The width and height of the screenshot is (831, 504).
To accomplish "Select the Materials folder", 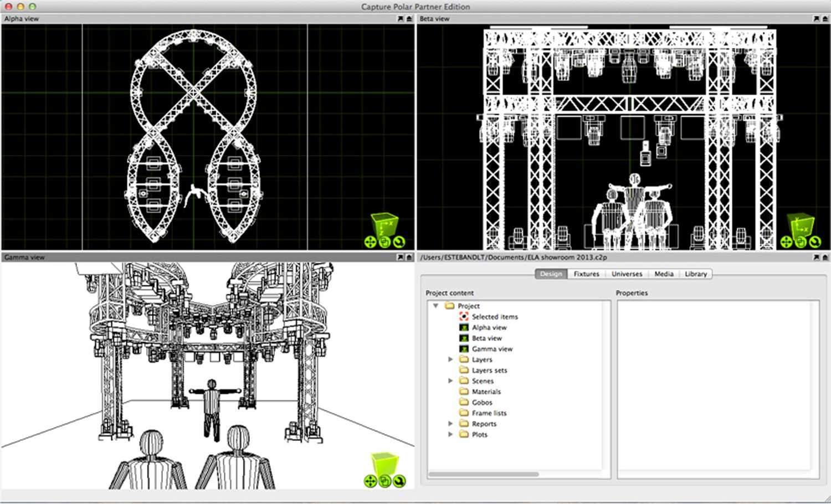I will point(485,392).
